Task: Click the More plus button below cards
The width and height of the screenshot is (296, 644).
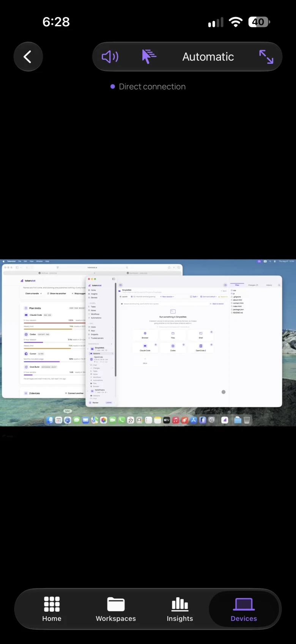Action: (145, 361)
